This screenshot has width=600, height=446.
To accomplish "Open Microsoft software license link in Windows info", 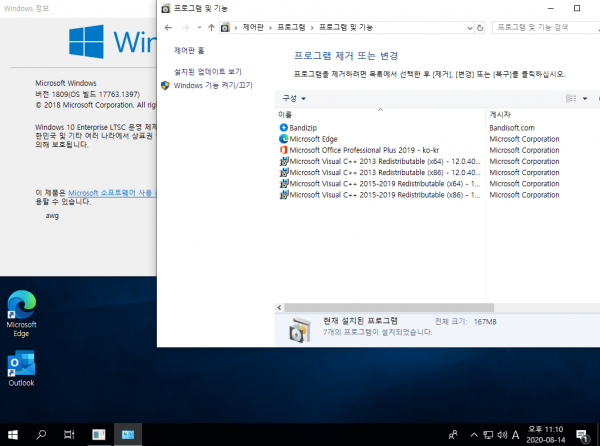I will 112,193.
